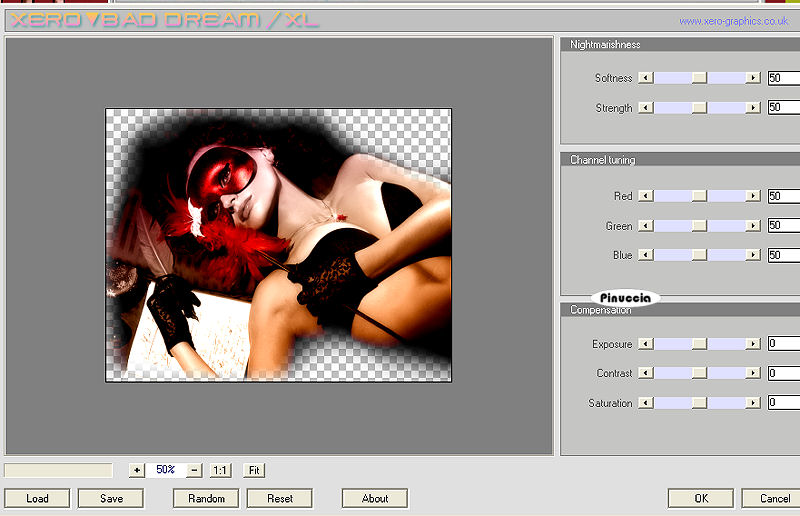
Task: Click the Red value field
Action: (784, 196)
